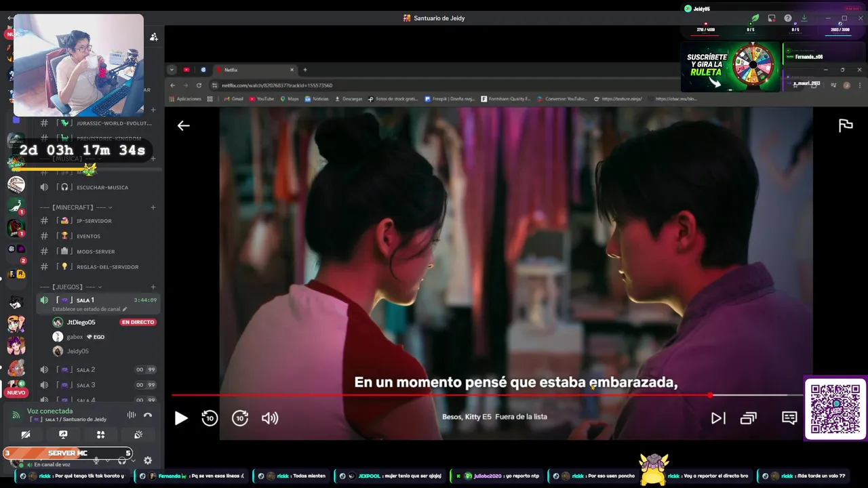Edit channel status 'Establece un estado de canal'
Viewport: 868px width, 488px height.
[x=90, y=309]
